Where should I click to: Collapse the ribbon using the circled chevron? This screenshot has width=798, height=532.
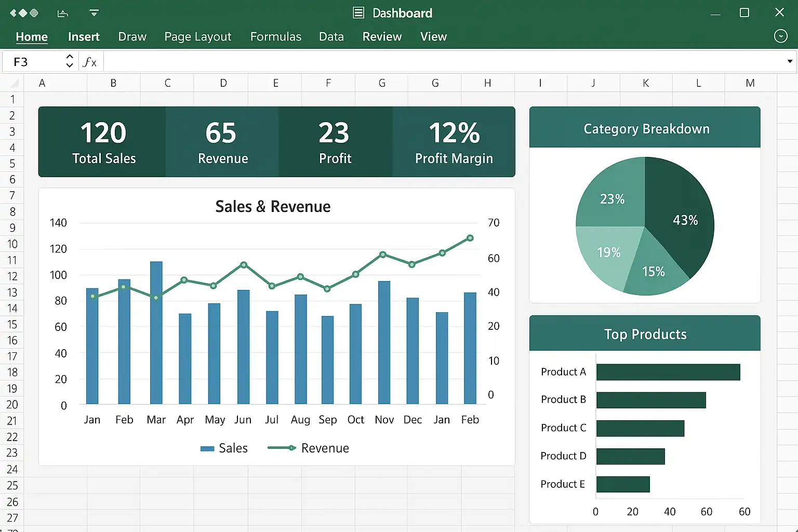780,36
